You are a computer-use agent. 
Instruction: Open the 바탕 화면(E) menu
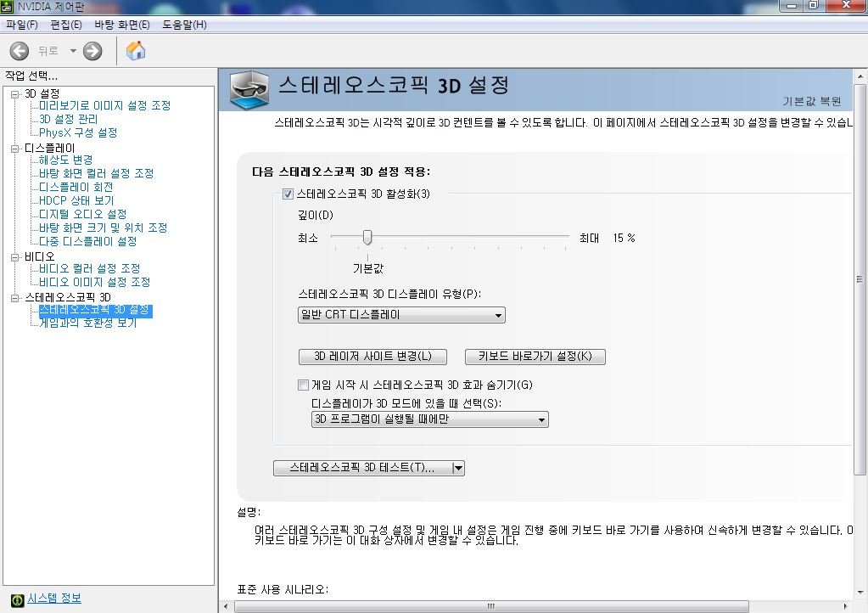click(122, 25)
